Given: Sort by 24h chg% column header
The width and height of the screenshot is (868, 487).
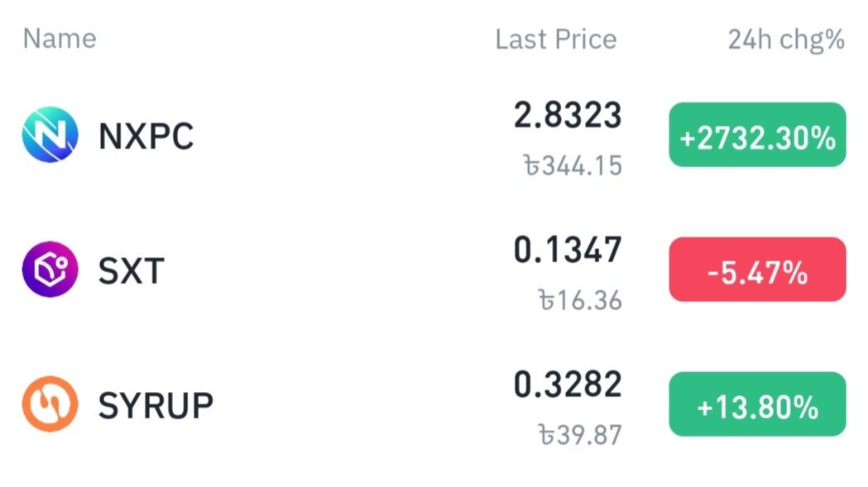Looking at the screenshot, I should (x=786, y=40).
